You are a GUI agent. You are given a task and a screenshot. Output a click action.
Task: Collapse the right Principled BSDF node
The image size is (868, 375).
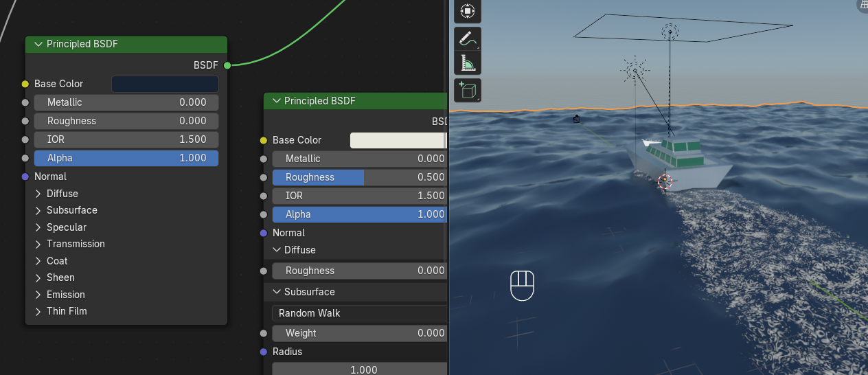277,101
